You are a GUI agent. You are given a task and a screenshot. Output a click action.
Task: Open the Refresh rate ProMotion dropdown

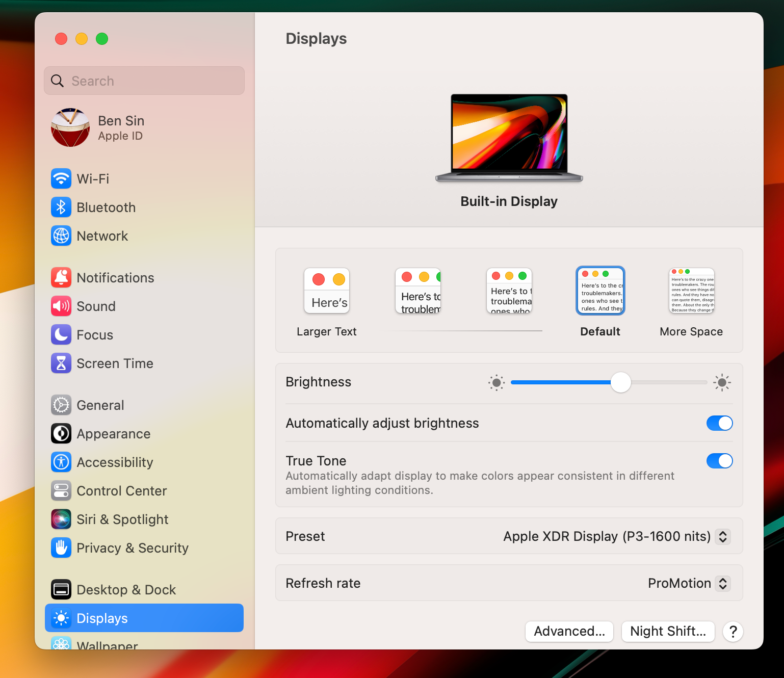723,583
